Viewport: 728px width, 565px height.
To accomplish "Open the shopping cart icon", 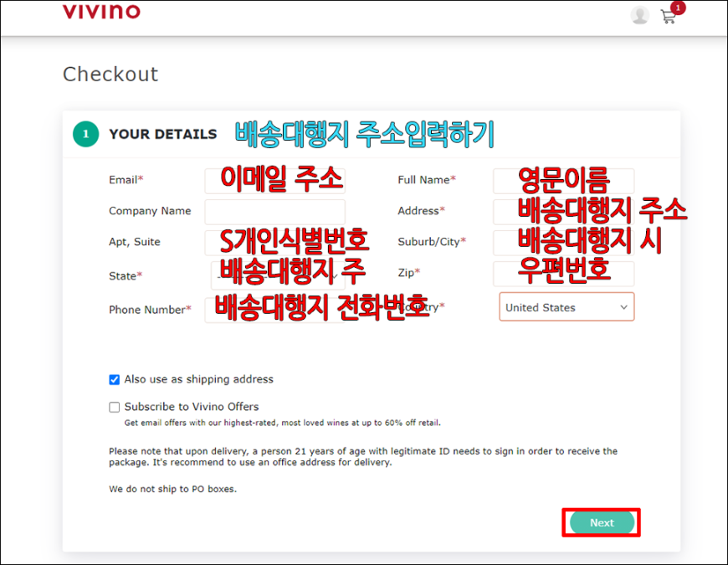I will (x=669, y=16).
